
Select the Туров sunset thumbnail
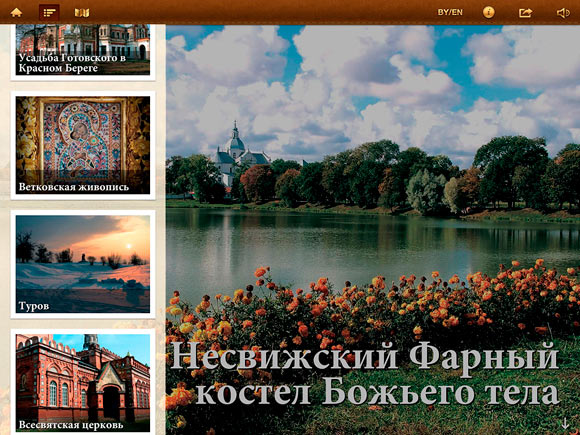click(x=83, y=264)
